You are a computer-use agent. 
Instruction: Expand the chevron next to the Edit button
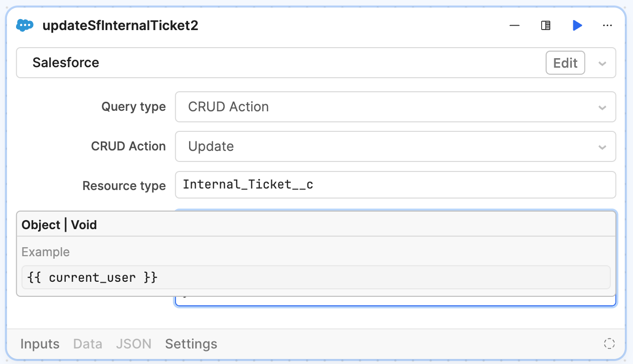[x=602, y=63]
